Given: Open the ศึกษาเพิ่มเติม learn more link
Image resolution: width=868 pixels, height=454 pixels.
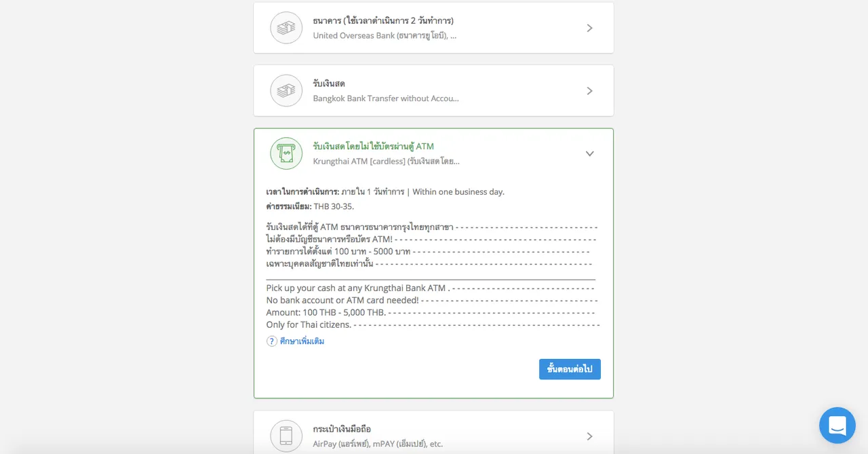Looking at the screenshot, I should click(302, 341).
